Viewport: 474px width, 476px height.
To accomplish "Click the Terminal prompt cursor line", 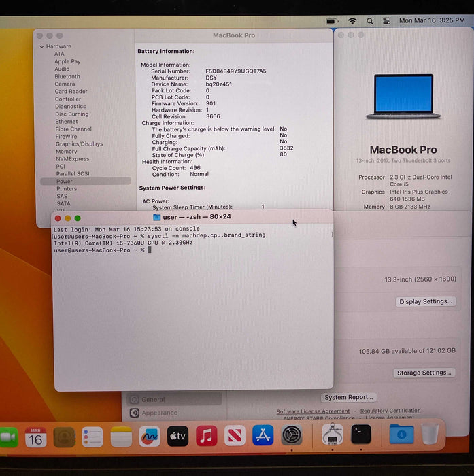I will coord(102,250).
